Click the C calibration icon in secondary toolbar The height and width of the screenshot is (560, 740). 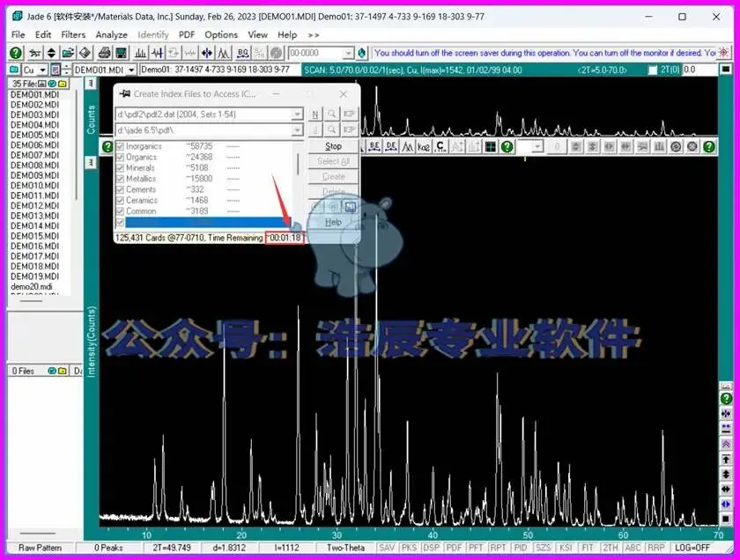(440, 147)
